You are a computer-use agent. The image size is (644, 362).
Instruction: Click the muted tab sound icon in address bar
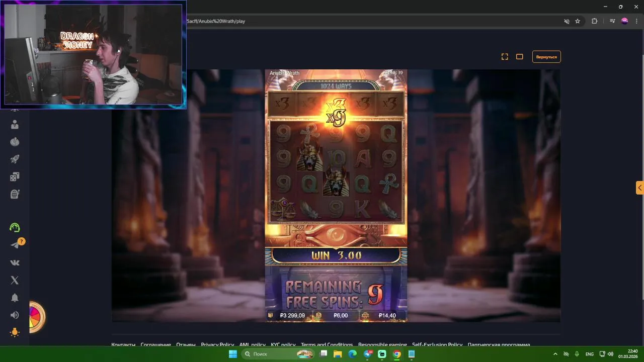[x=567, y=21]
